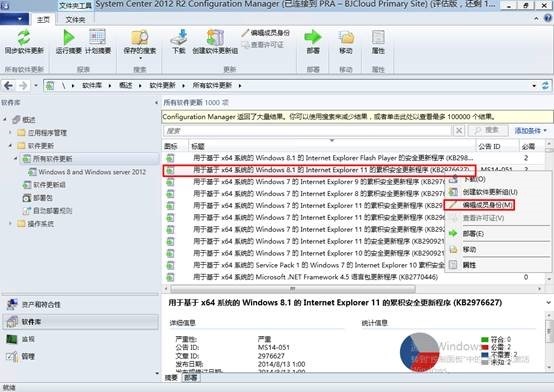Screen dimensions: 554x392
Task: Select the Windows 7 Internet Explorer 8 update row
Action: (x=304, y=194)
